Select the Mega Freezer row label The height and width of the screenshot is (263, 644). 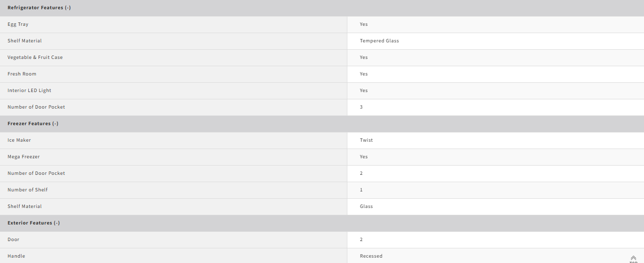coord(24,157)
